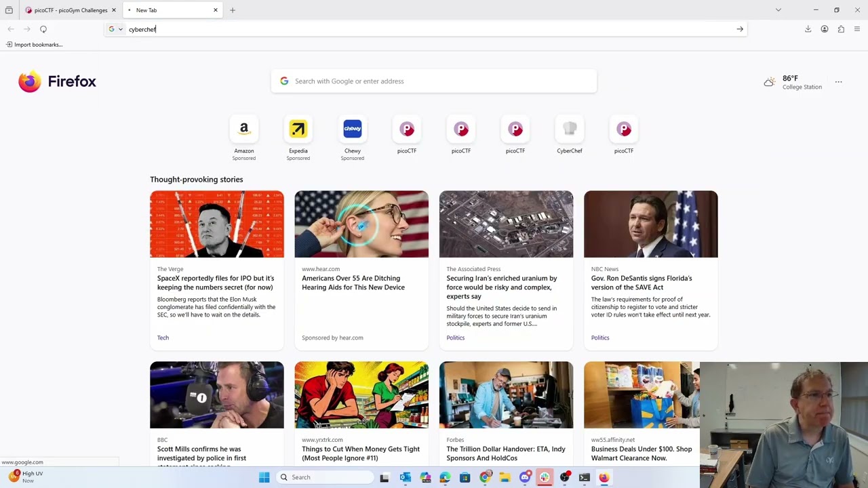The width and height of the screenshot is (868, 488).
Task: Open Task View from the taskbar
Action: (x=384, y=477)
